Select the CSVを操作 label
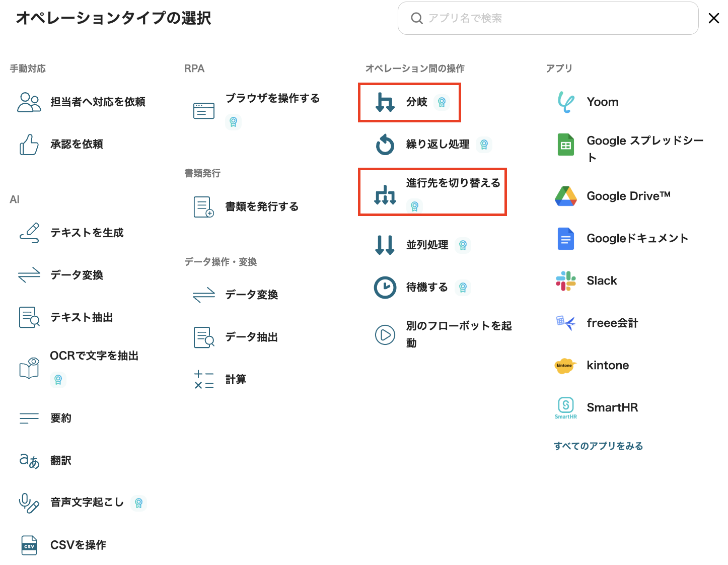Viewport: 728px width, 565px height. [79, 545]
